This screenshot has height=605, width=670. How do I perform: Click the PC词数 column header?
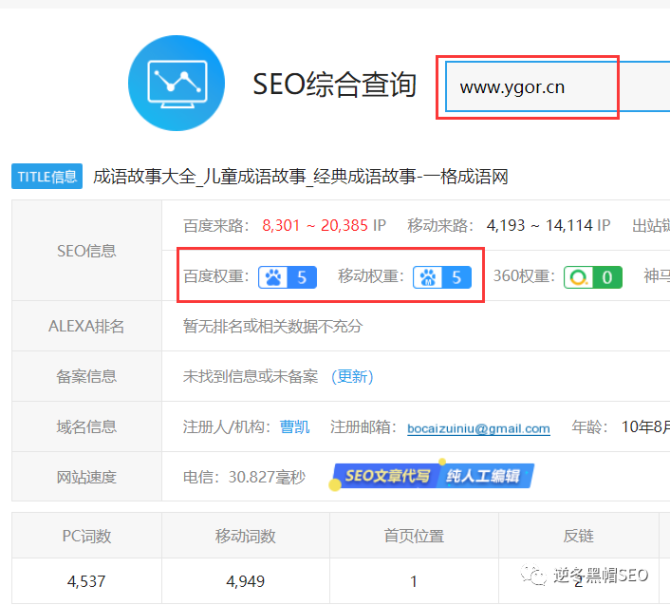[87, 536]
